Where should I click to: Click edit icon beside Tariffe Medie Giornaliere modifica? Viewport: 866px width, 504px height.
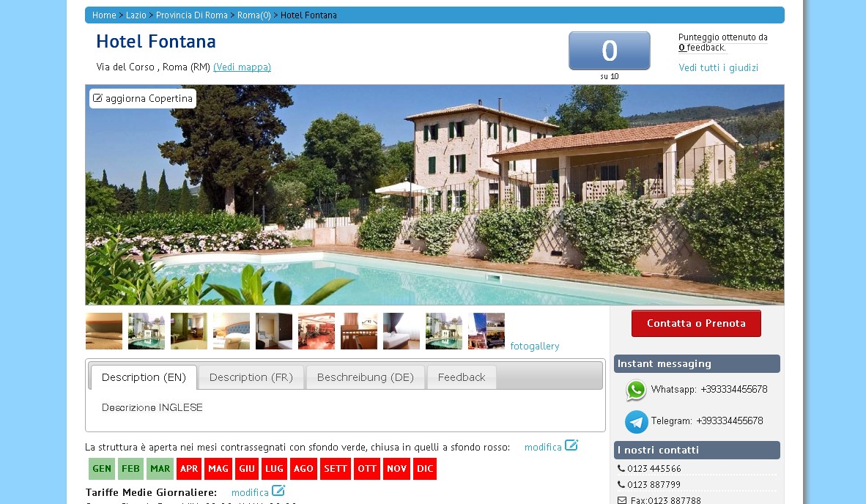tap(278, 491)
